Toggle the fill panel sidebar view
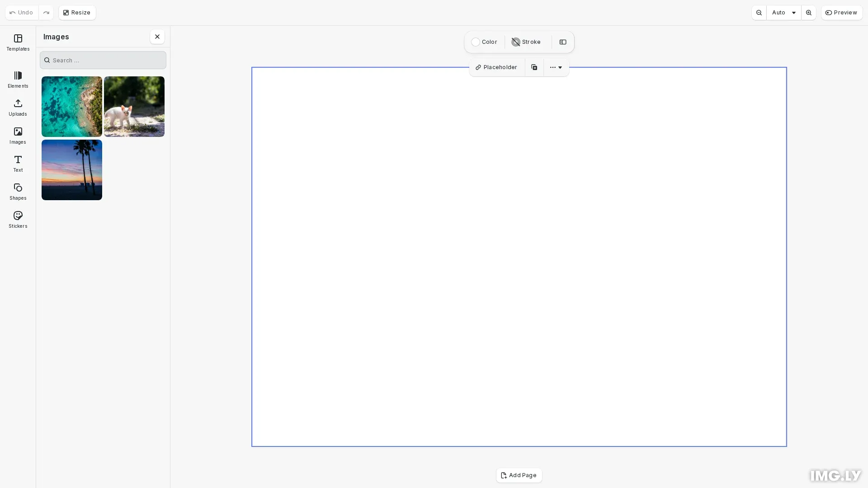868x488 pixels. pyautogui.click(x=562, y=42)
